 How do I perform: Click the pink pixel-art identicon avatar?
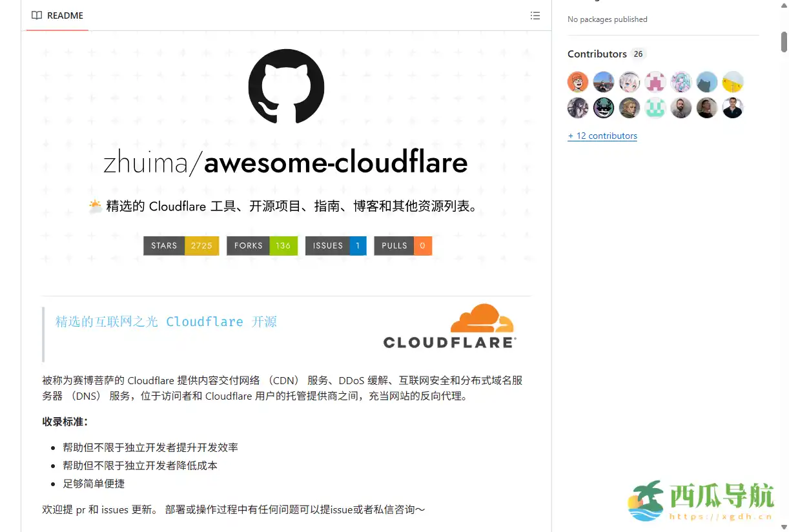coord(655,82)
